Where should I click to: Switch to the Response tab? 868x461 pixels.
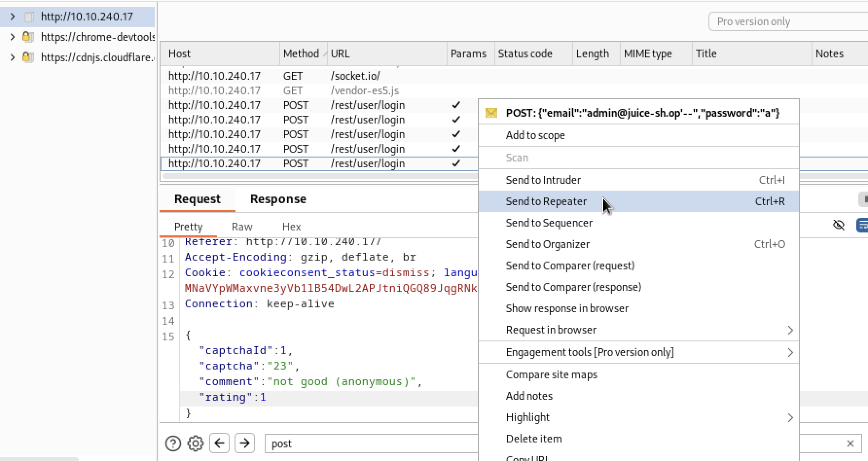tap(278, 199)
